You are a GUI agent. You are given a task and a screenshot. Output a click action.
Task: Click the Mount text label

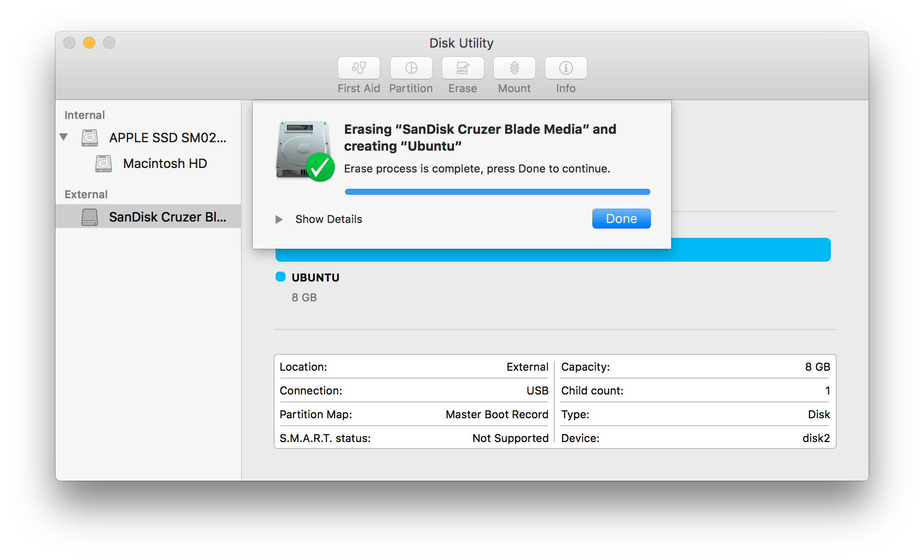(x=514, y=88)
